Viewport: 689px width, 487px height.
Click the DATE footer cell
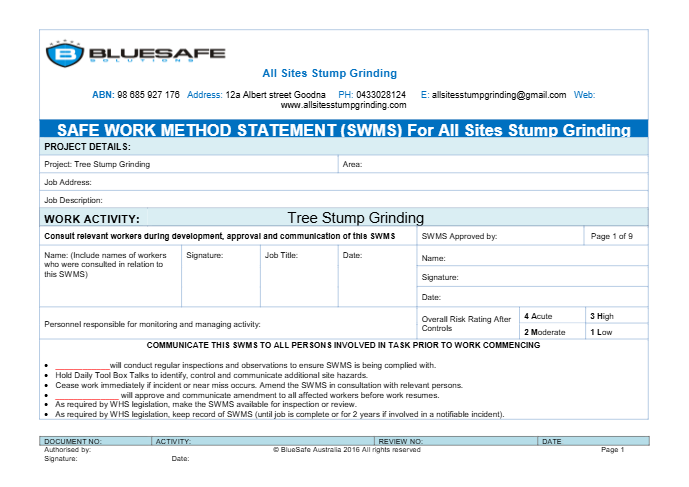593,441
